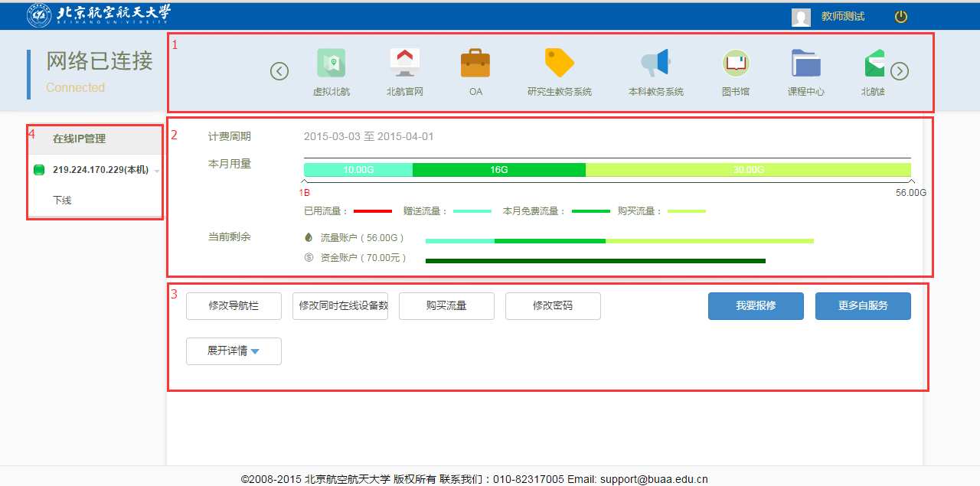This screenshot has width=980, height=486.
Task: Click the Beihang University logo
Action: click(99, 15)
